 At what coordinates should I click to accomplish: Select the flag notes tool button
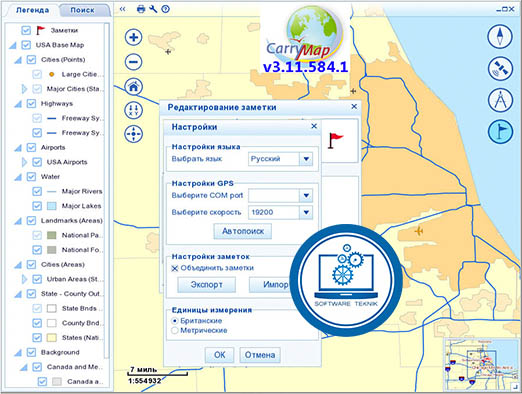[500, 131]
